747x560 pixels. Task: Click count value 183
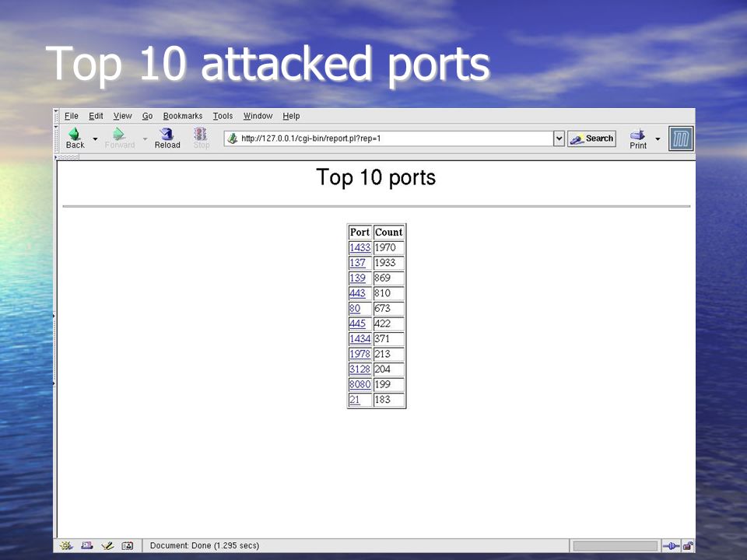point(383,400)
